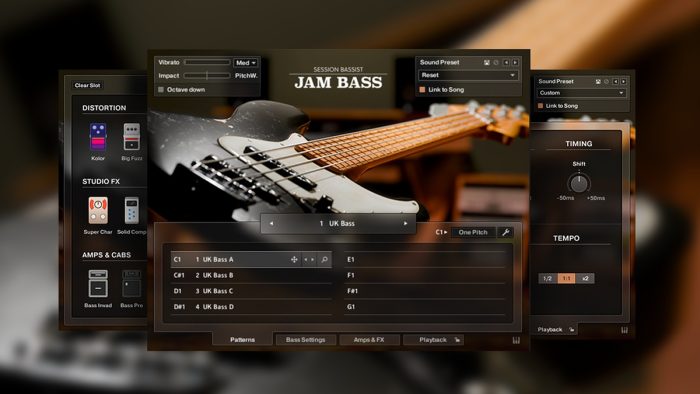Image resolution: width=700 pixels, height=394 pixels.
Task: Click the keyboard bars icon in the main window corner
Action: [x=516, y=340]
